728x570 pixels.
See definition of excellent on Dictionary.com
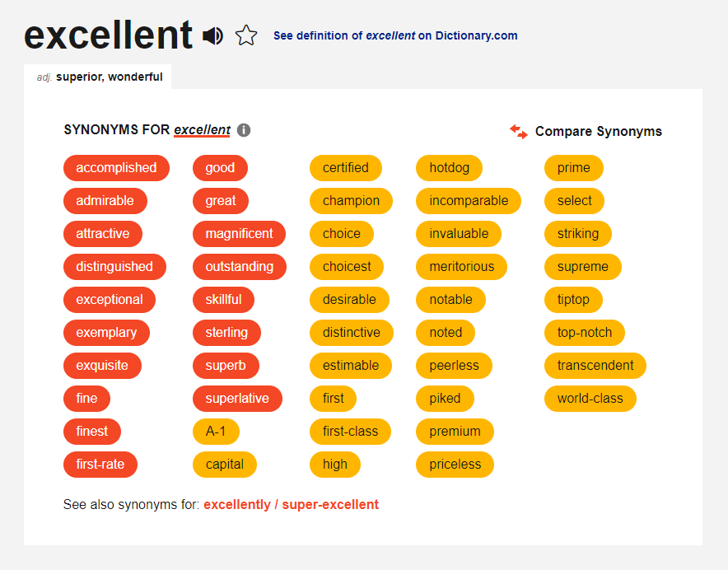click(x=395, y=35)
